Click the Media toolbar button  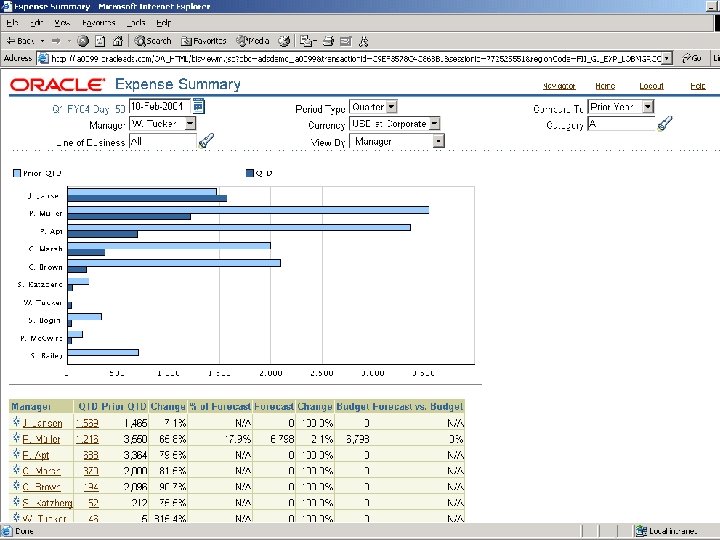(x=252, y=41)
